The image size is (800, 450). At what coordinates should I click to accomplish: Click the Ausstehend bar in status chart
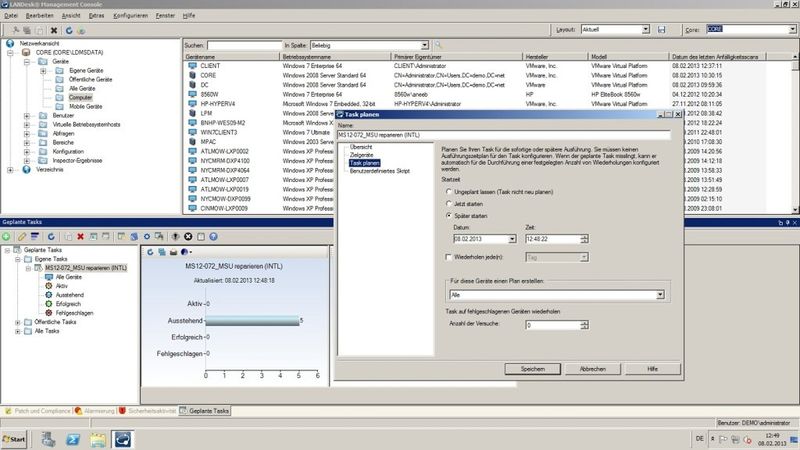tap(252, 320)
